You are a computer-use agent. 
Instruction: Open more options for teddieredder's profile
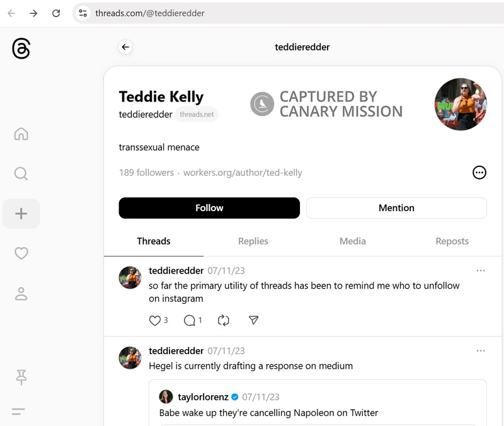[x=479, y=172]
